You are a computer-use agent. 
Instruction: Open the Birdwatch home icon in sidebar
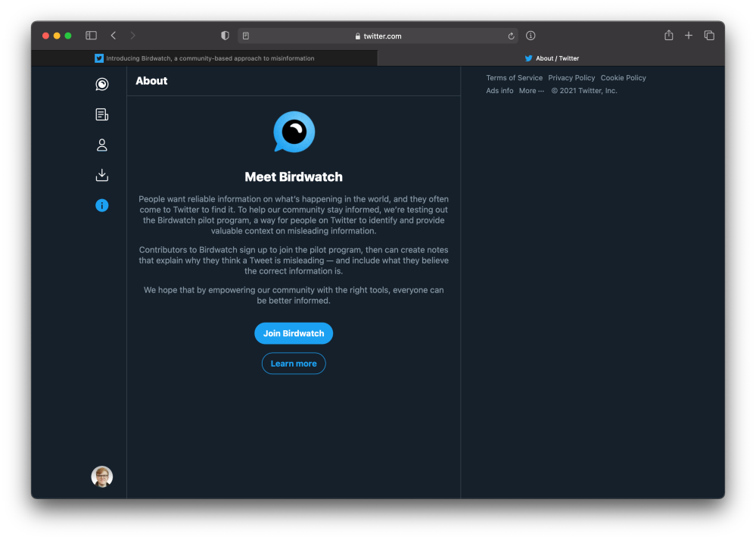coord(102,84)
